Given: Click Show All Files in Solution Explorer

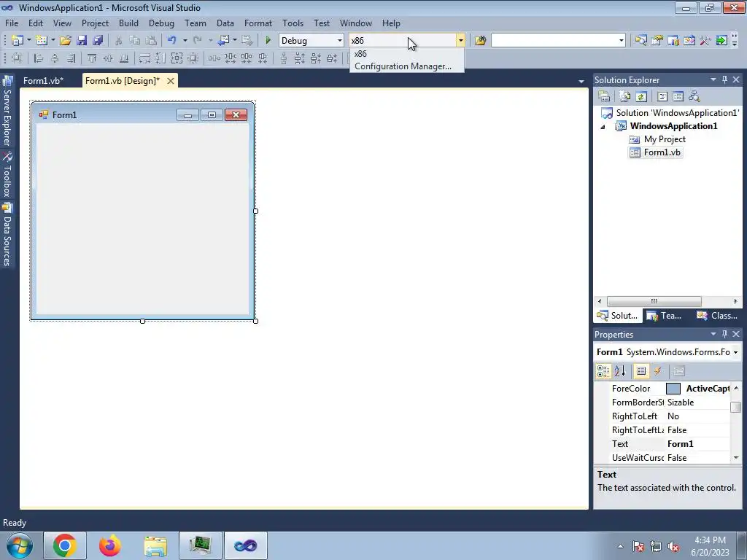Looking at the screenshot, I should [625, 97].
